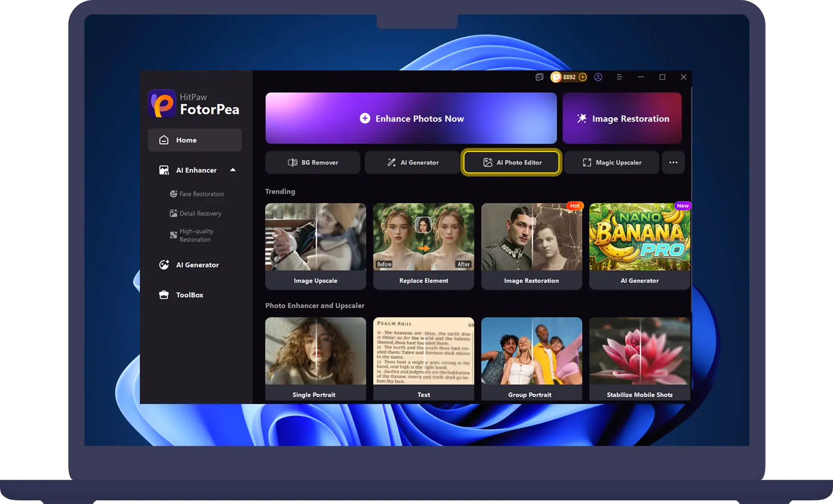Open the hamburger menu in the title bar
833x504 pixels.
620,77
